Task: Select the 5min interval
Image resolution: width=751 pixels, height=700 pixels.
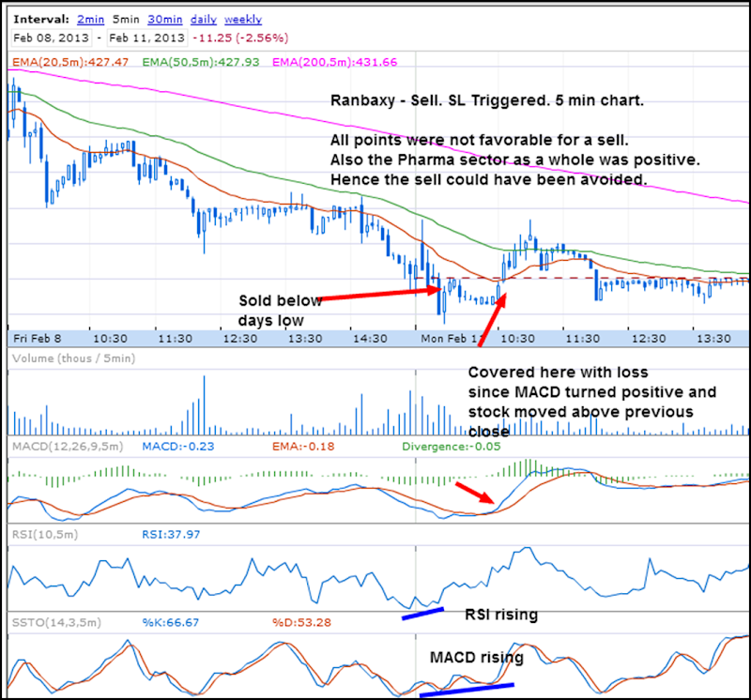Action: point(126,19)
